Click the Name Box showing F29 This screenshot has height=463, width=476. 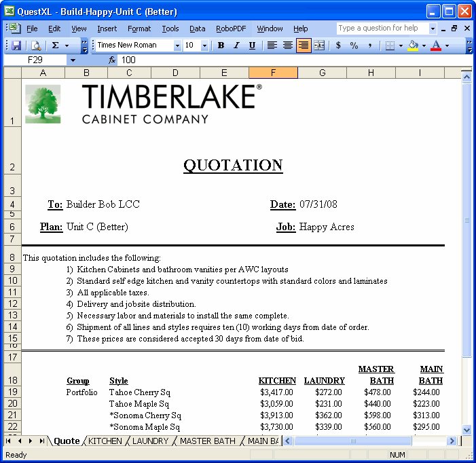coord(35,60)
